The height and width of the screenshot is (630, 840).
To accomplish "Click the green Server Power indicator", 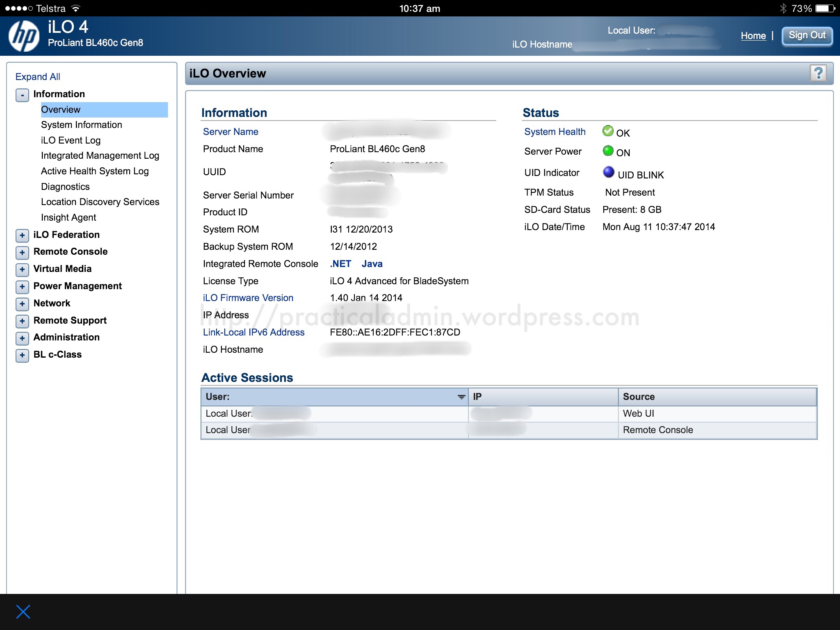I will [608, 151].
